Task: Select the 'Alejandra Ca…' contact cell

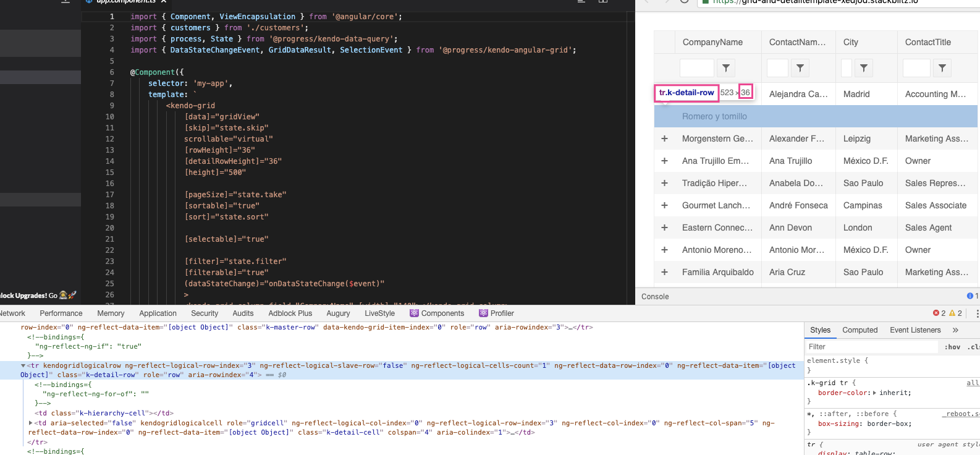Action: [x=798, y=94]
